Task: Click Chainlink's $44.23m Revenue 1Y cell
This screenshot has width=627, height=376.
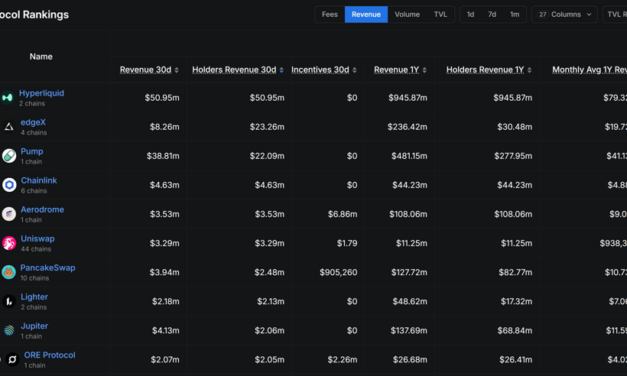Action: (x=410, y=185)
